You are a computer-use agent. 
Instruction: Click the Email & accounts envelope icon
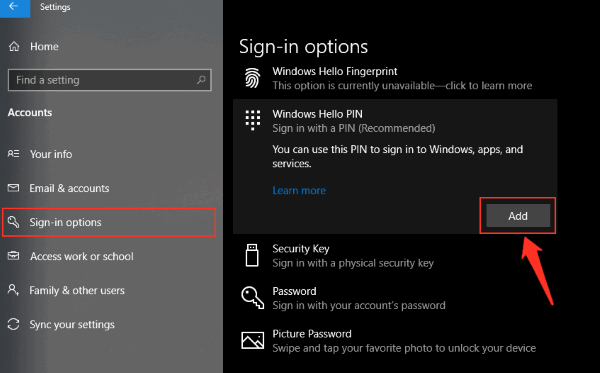[13, 188]
